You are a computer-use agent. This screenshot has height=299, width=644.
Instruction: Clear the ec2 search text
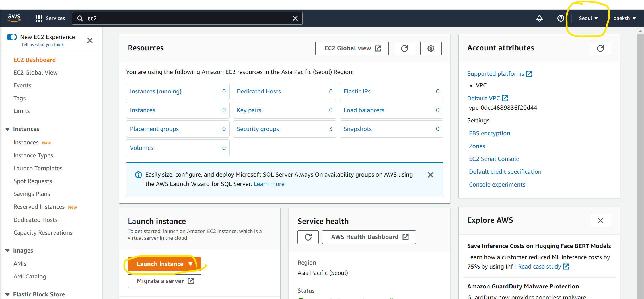[295, 18]
